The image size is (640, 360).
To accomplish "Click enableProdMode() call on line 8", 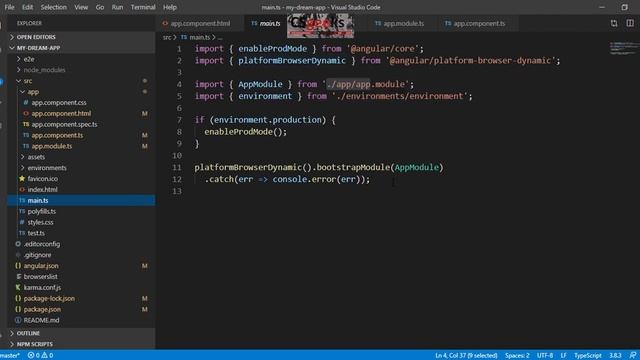I will (246, 132).
